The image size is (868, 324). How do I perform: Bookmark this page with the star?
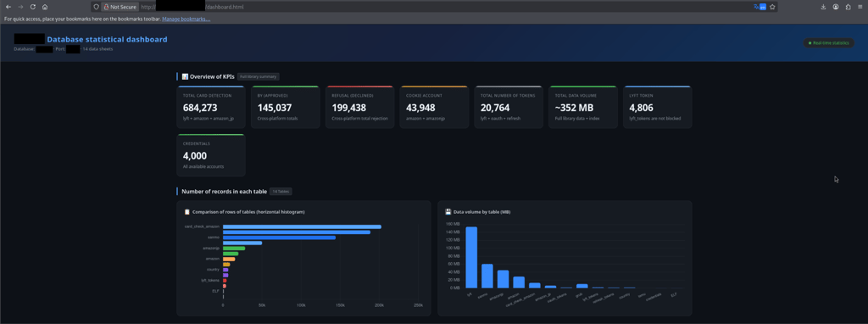click(772, 7)
